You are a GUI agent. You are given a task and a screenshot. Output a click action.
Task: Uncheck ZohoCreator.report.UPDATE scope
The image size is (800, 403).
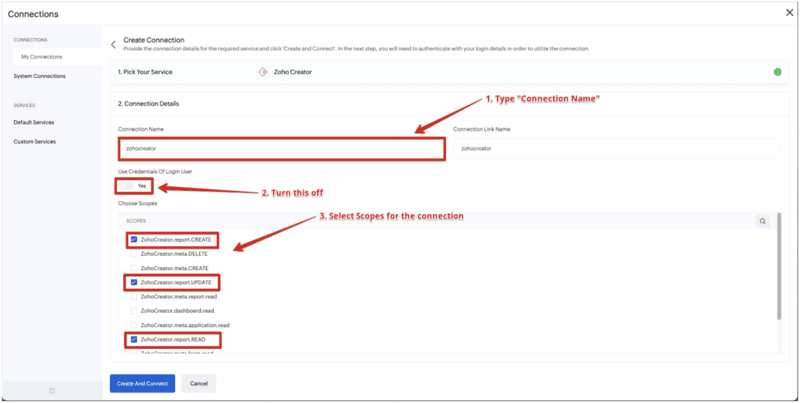(x=133, y=283)
